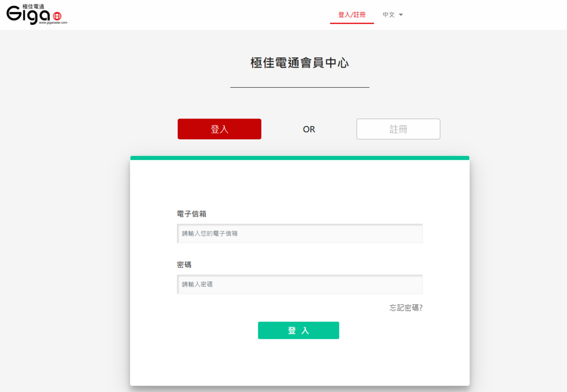Expand the 中文 language dropdown
This screenshot has width=567, height=392.
tap(392, 15)
